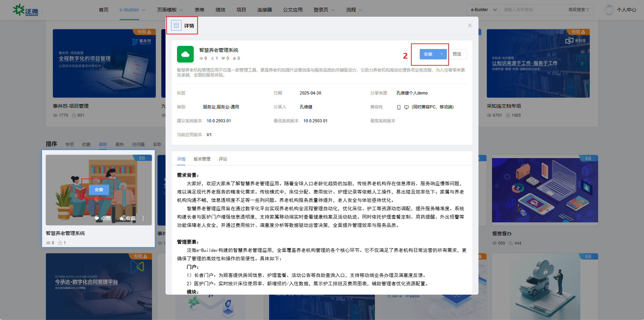Switch to the 版本管理 tab
The image size is (644, 320).
[x=202, y=159]
